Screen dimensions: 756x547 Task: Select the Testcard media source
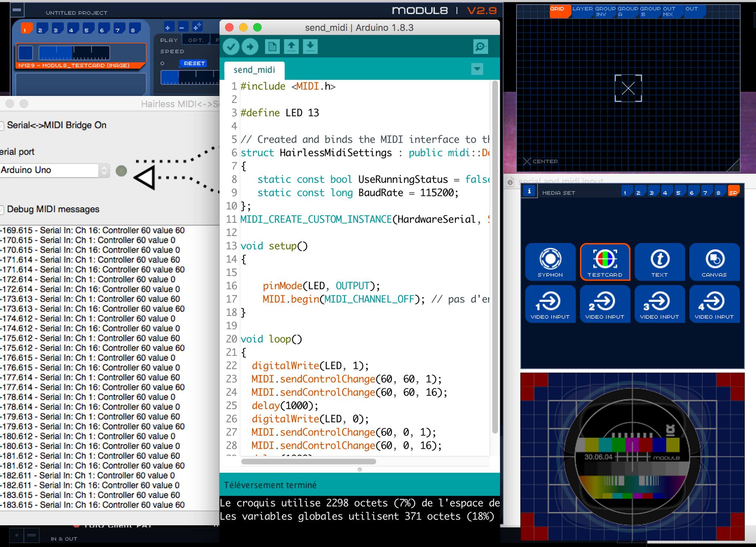[605, 262]
